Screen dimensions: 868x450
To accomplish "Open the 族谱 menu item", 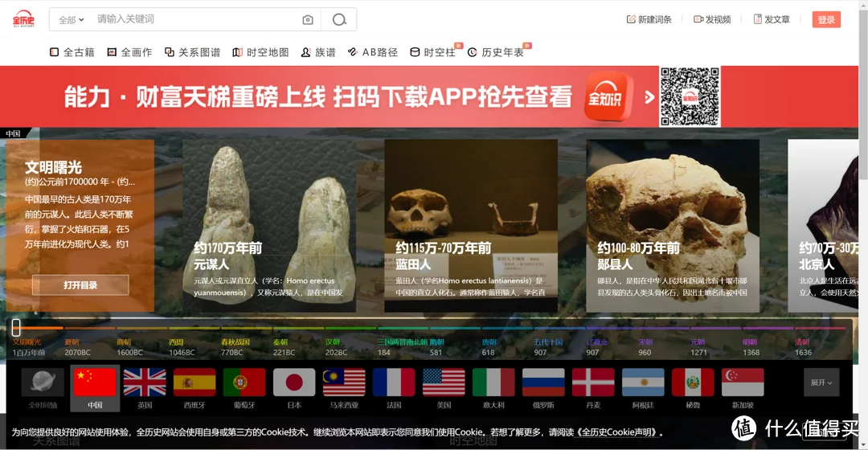I will pyautogui.click(x=318, y=52).
